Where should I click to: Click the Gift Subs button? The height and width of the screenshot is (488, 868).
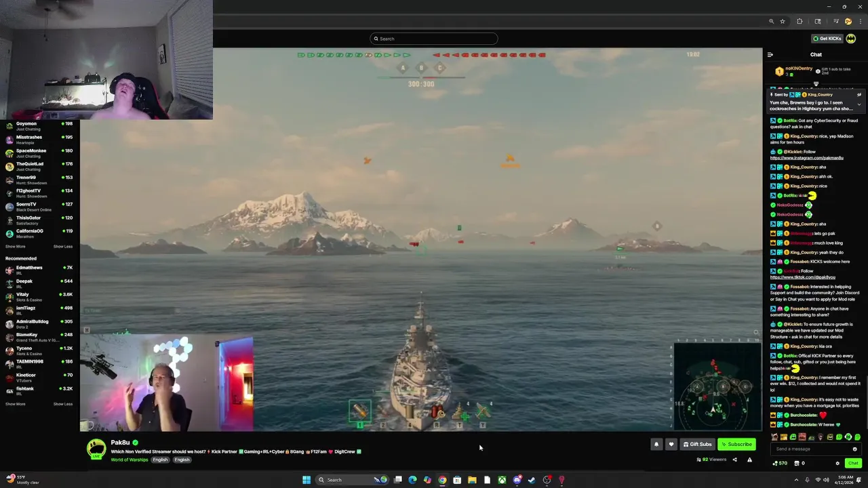[x=697, y=445]
